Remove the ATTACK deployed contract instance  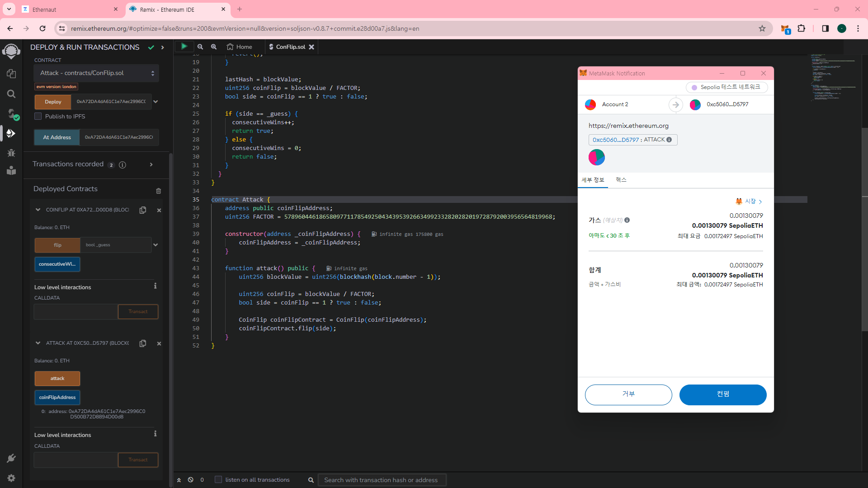pyautogui.click(x=159, y=343)
